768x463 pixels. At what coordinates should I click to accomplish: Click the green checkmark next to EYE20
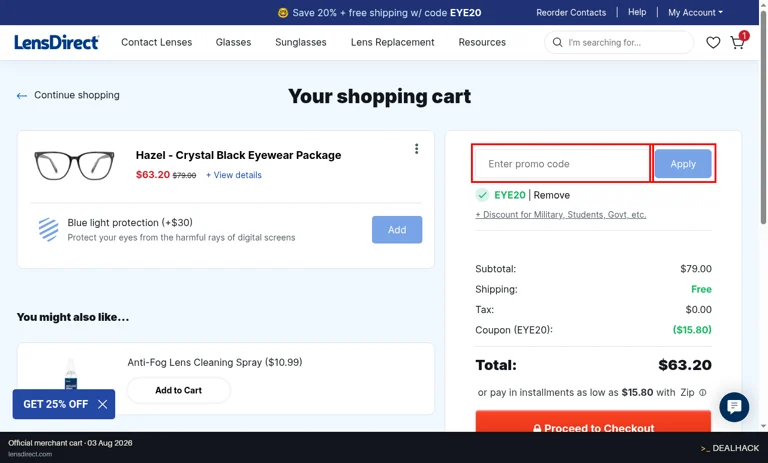482,195
